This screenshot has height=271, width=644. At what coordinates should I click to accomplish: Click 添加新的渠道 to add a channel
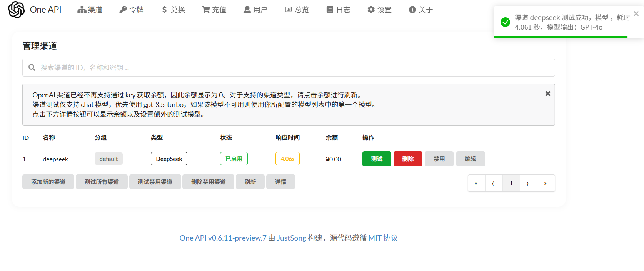(48, 182)
